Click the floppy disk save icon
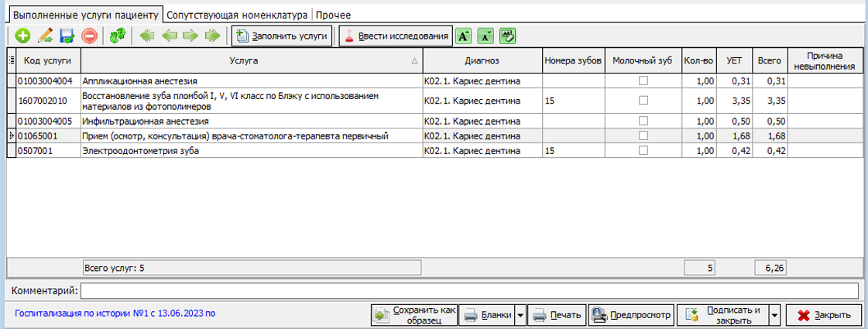 (67, 36)
